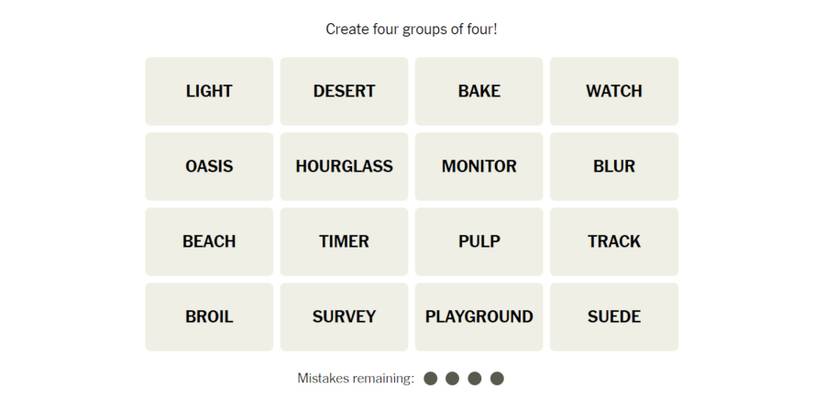Select the BEACH word tile
This screenshot has height=413, width=825.
tap(209, 241)
